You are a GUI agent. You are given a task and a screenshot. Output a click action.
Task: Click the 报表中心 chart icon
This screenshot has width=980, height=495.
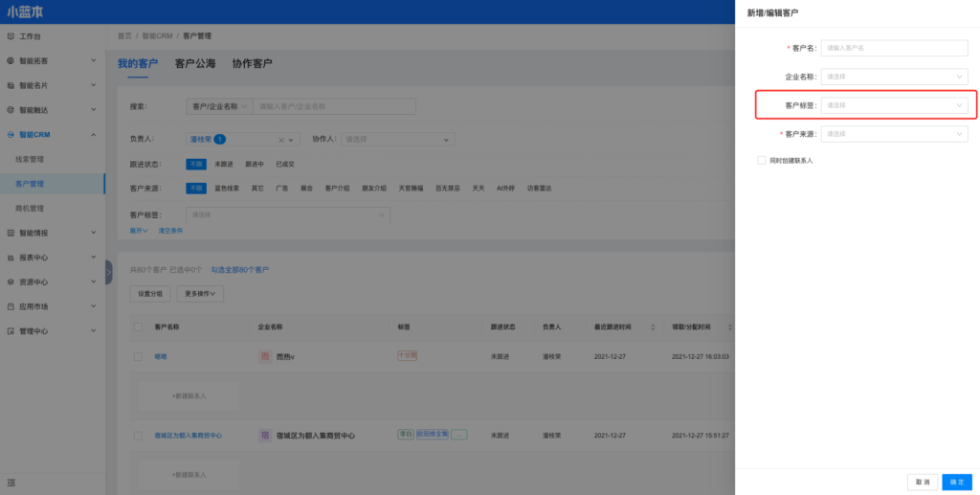tap(11, 258)
